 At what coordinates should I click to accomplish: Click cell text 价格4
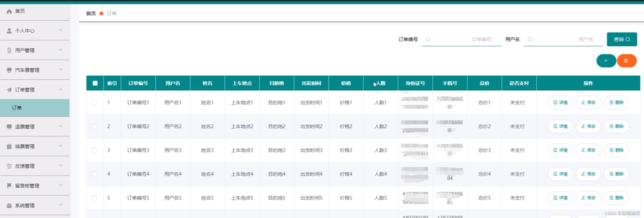[x=346, y=174]
